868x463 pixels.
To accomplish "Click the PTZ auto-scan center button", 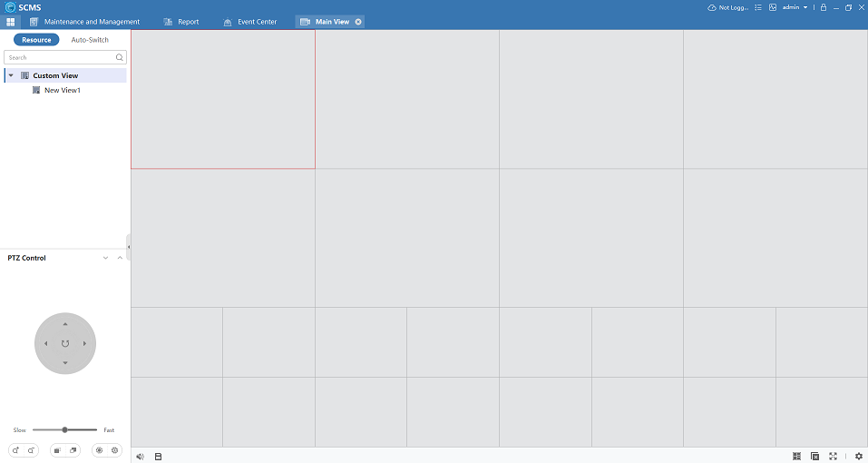I will [x=65, y=343].
